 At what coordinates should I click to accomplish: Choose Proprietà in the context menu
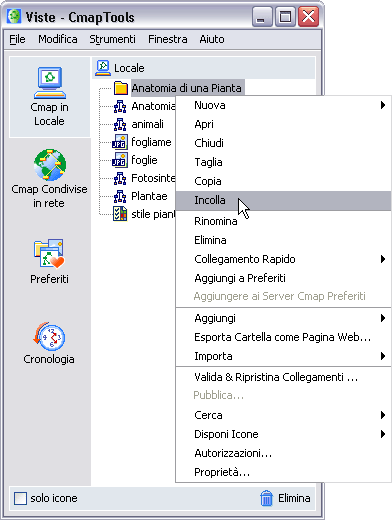coord(283,472)
